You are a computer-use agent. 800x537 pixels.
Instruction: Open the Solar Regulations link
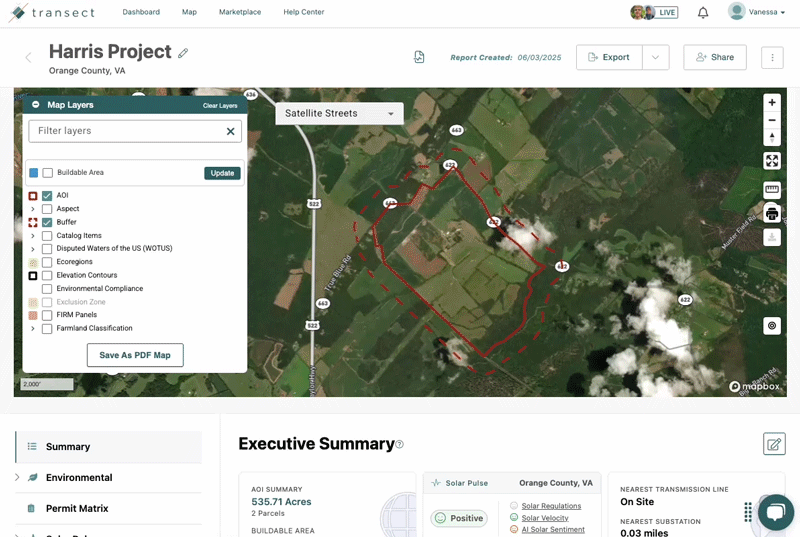pyautogui.click(x=551, y=506)
